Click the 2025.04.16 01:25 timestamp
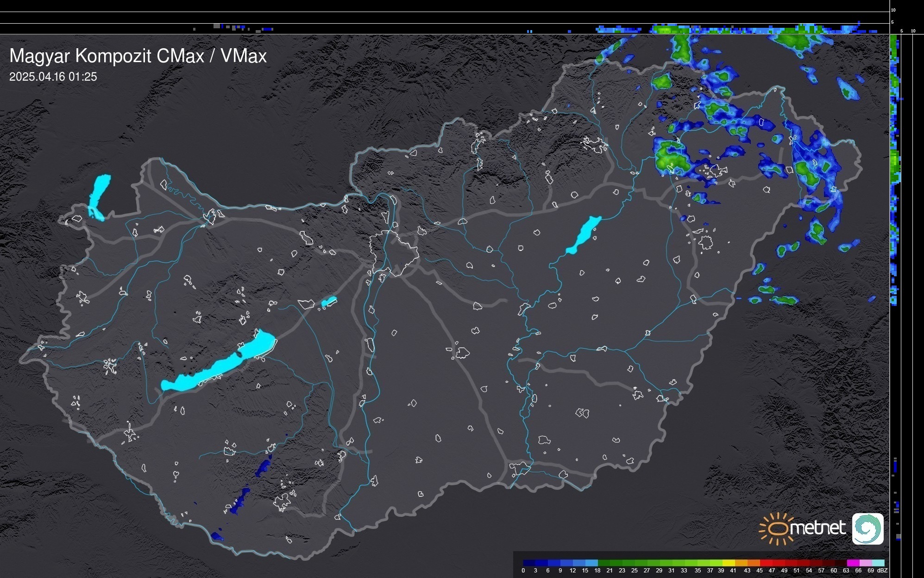The height and width of the screenshot is (578, 924). [53, 77]
